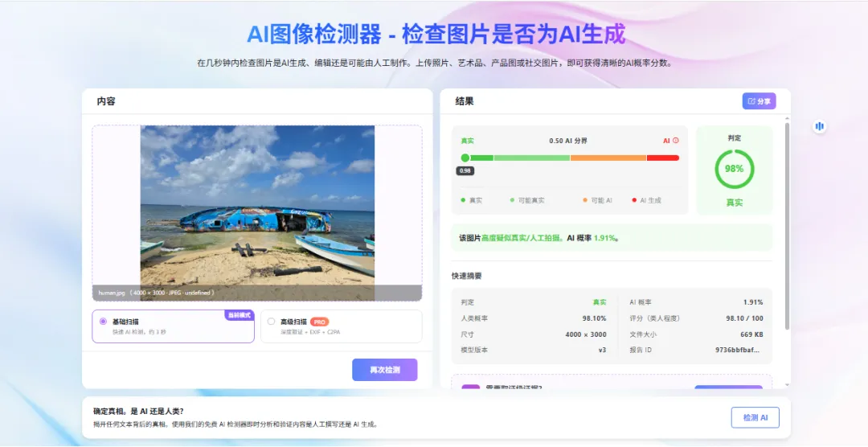Click the 高度疑似真实/人工拍摄 result message
The height and width of the screenshot is (447, 868).
coord(522,238)
